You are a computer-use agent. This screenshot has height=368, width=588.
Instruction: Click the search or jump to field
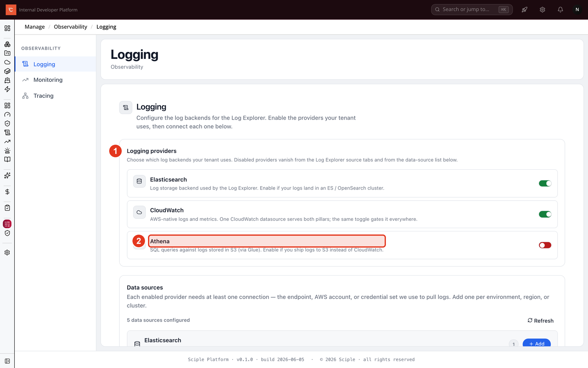472,10
